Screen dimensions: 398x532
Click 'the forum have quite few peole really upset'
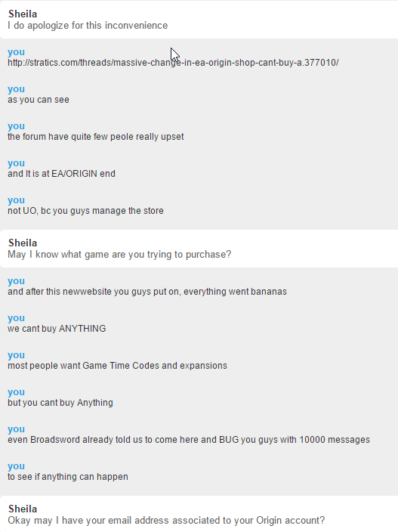96,137
